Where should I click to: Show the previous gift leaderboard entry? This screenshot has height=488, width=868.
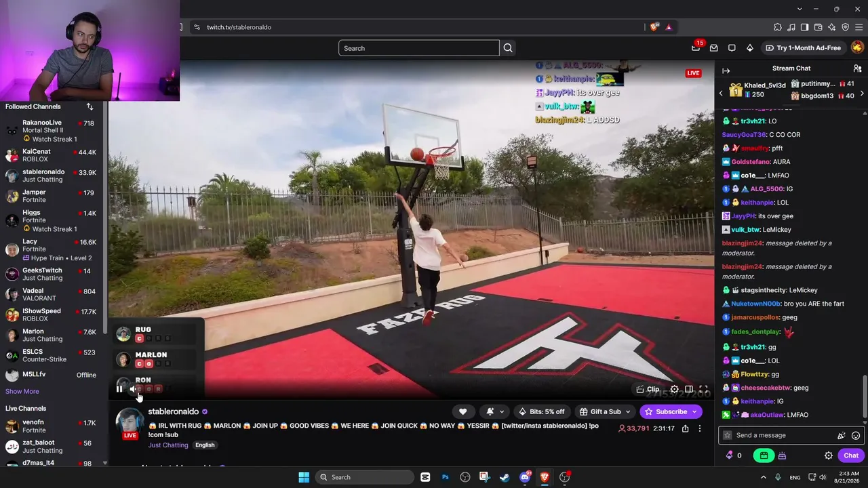[x=721, y=93]
